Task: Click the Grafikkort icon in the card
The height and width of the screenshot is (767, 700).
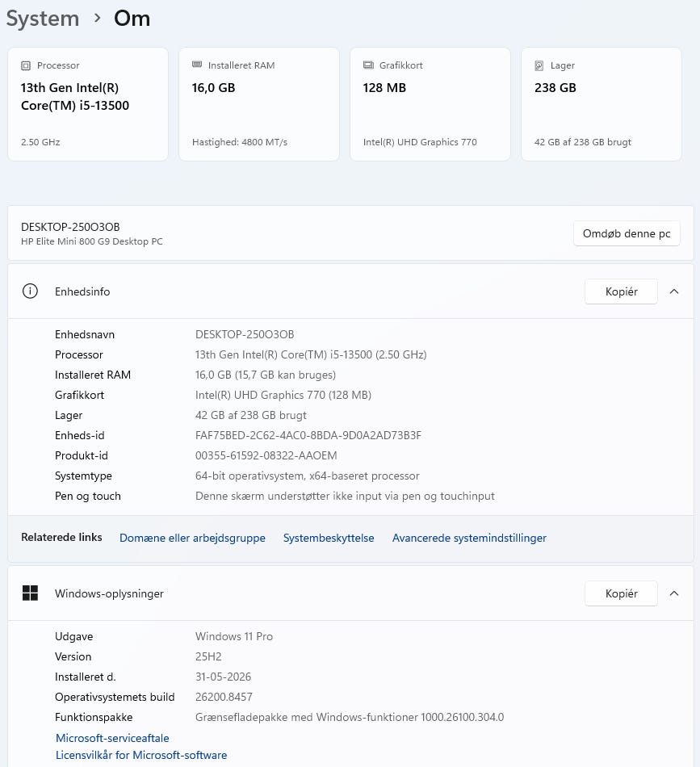Action: click(x=368, y=65)
